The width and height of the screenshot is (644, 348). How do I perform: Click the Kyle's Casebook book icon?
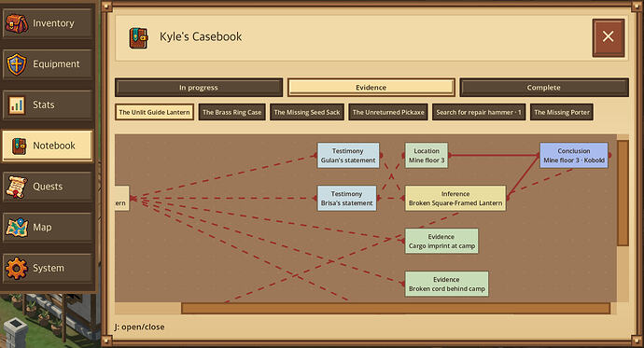138,37
